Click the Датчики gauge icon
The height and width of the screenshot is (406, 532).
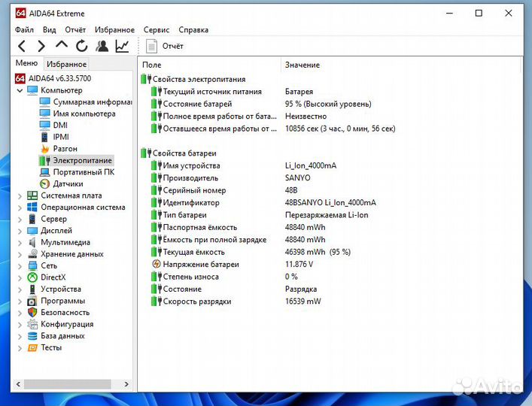[45, 183]
